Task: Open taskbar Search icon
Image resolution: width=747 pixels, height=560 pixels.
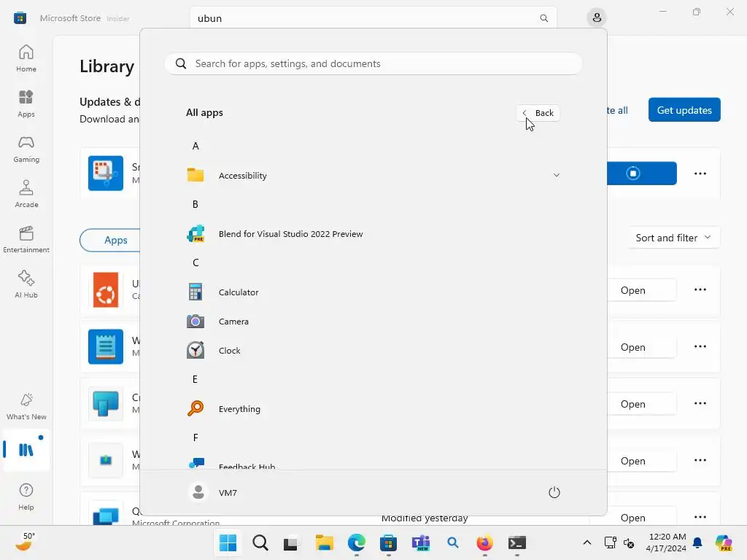Action: pos(260,542)
